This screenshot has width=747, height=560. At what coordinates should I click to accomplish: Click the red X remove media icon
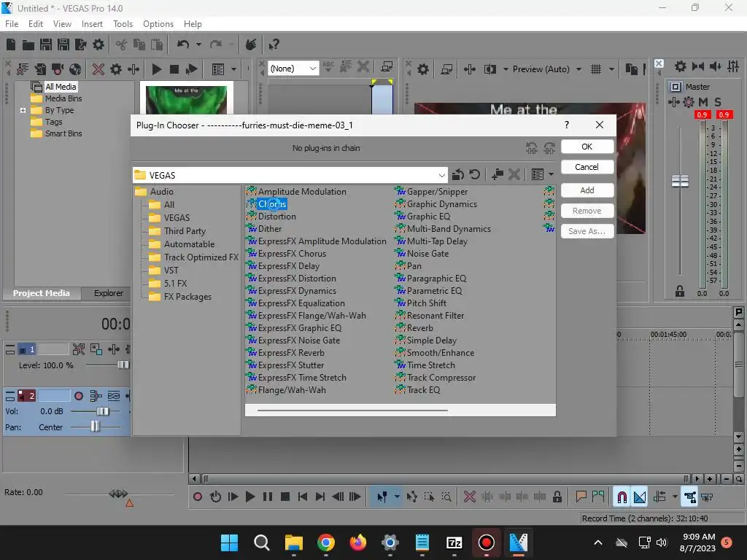pos(98,69)
